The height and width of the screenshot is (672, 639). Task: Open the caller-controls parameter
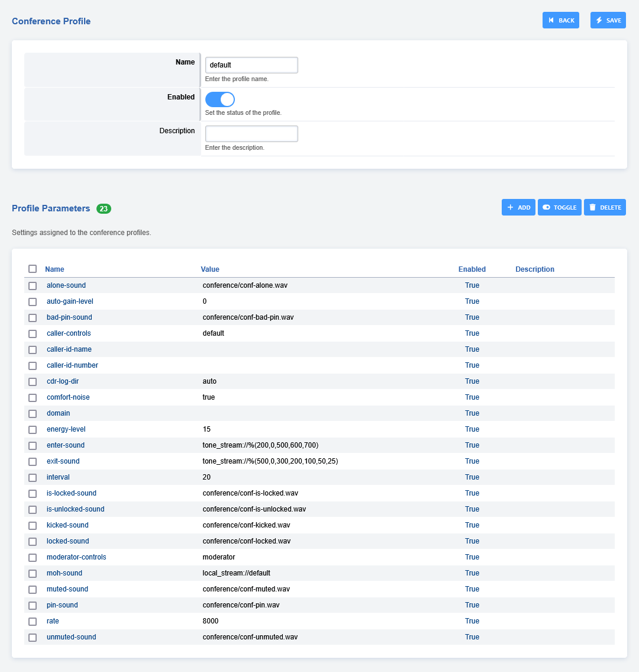click(69, 333)
